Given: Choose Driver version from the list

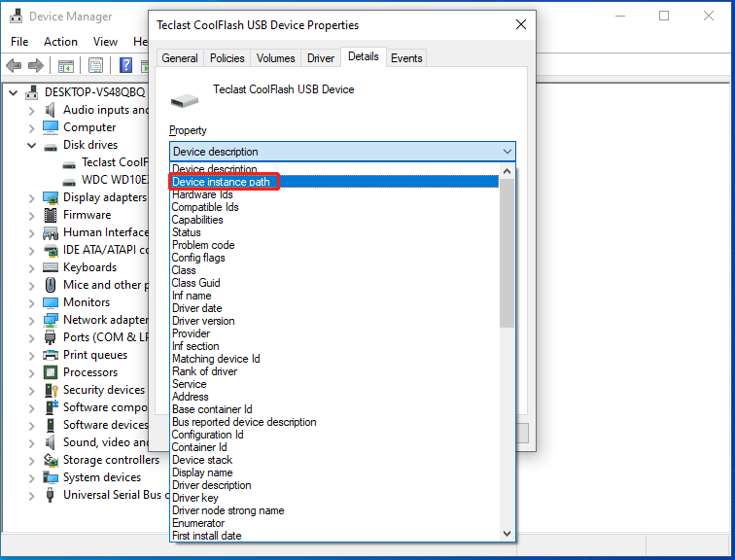Looking at the screenshot, I should click(333, 321).
